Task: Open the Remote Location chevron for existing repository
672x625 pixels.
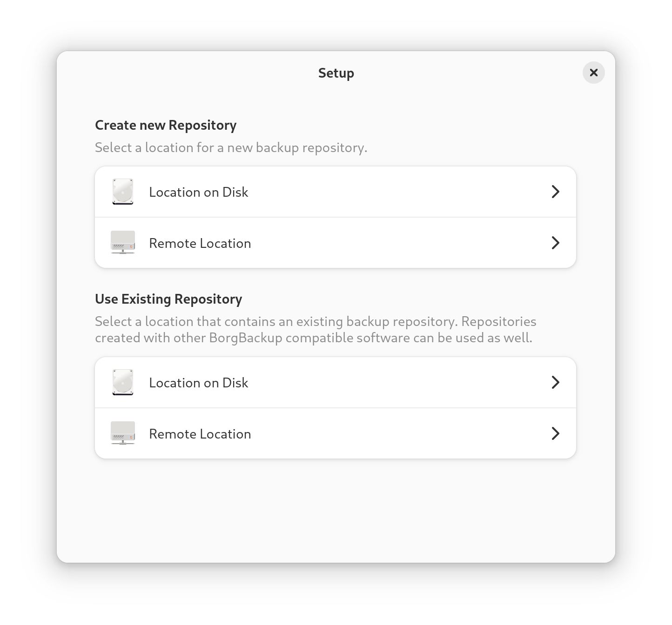Action: point(555,433)
